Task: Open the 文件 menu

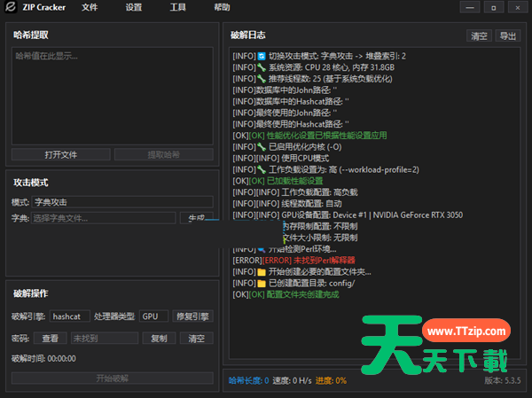Action: [90, 7]
